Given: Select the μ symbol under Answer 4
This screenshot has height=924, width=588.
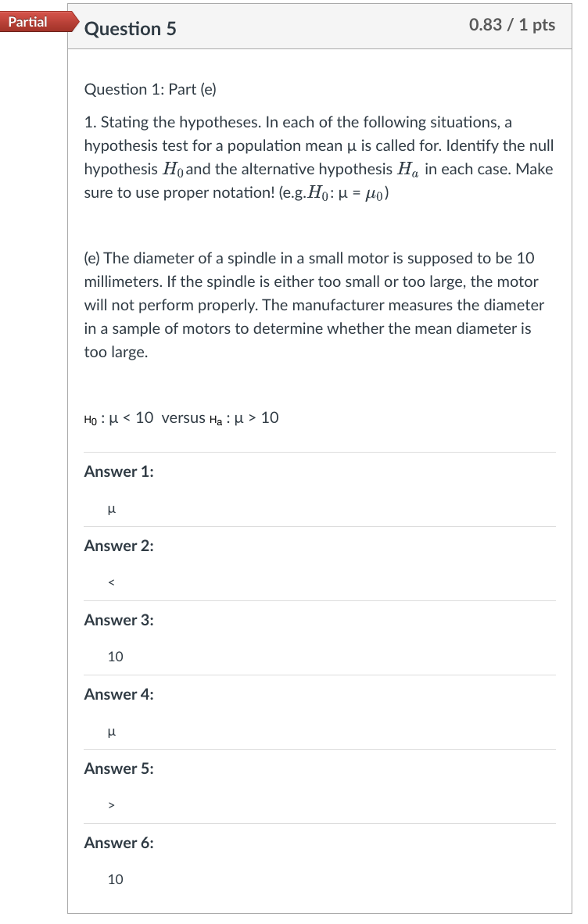Looking at the screenshot, I should (110, 731).
